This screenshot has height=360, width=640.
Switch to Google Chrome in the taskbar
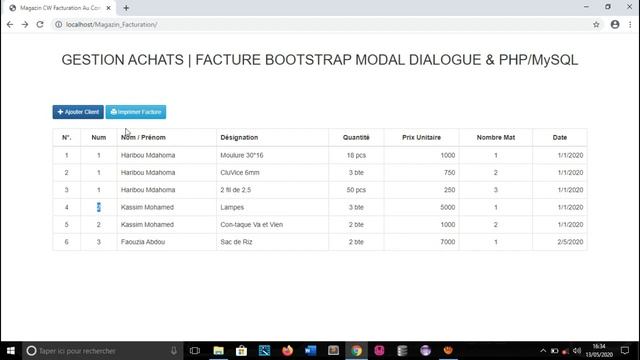pyautogui.click(x=356, y=351)
